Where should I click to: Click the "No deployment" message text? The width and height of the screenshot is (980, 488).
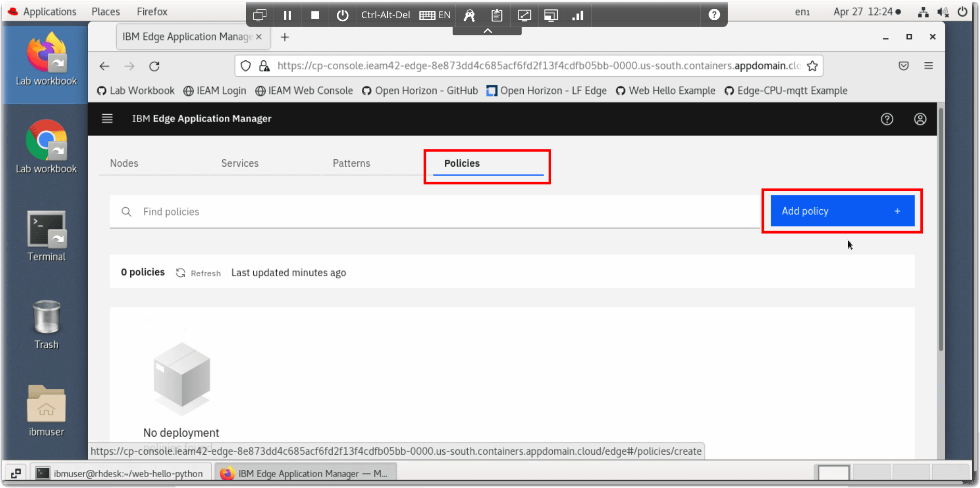tap(181, 433)
